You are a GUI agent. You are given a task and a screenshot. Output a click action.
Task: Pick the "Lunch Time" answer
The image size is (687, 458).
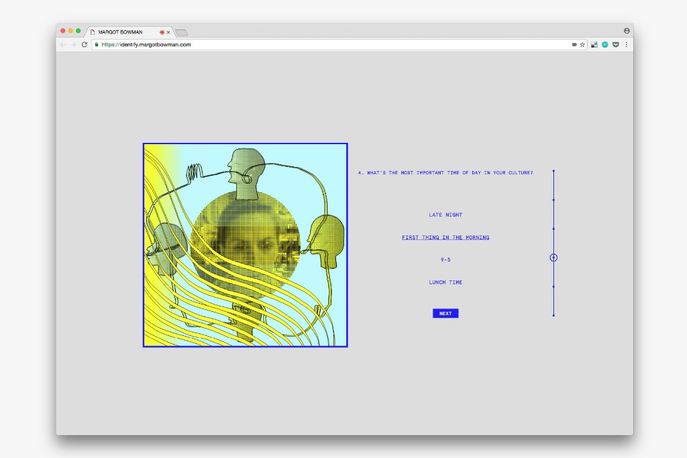pyautogui.click(x=445, y=282)
